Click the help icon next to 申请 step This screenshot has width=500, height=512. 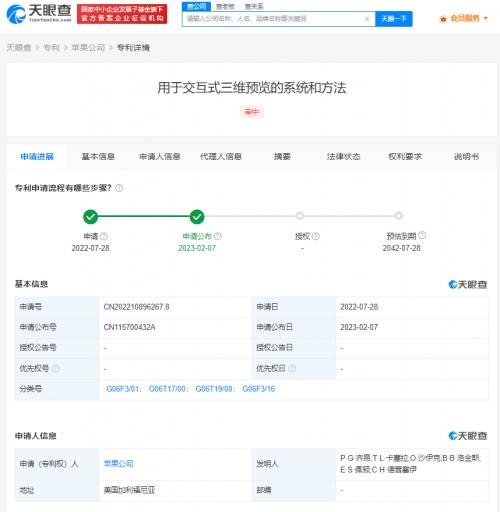click(x=104, y=236)
